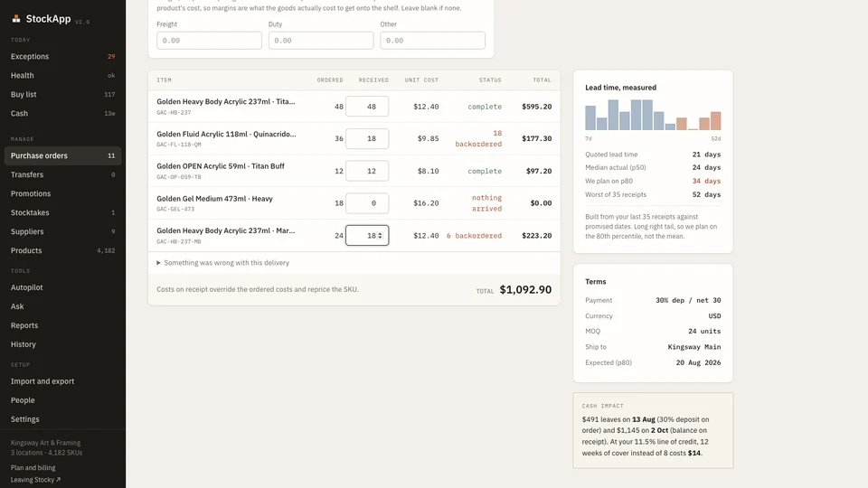Open Products in the sidebar
Screen dimensions: 868x488
(62, 250)
